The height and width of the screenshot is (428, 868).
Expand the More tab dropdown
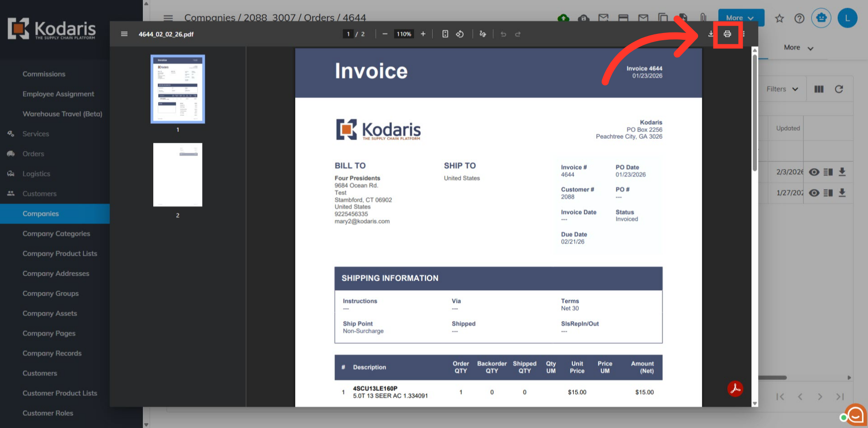798,47
